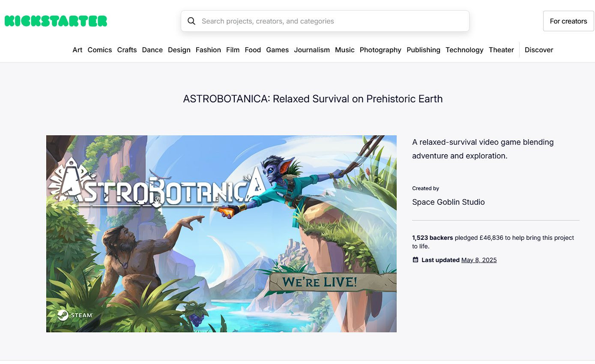Click the ASTROBOTANICA project title heading
Image resolution: width=595 pixels, height=364 pixels.
point(313,99)
